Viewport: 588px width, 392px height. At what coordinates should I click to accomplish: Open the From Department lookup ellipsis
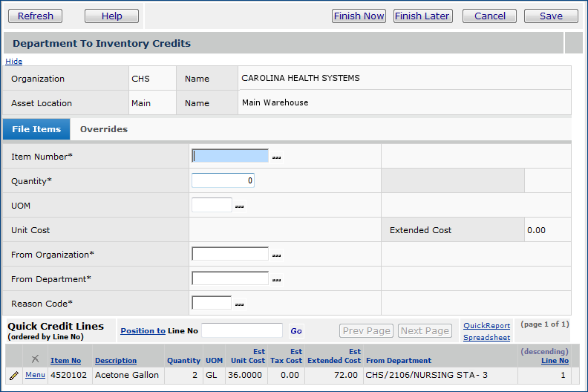(277, 279)
